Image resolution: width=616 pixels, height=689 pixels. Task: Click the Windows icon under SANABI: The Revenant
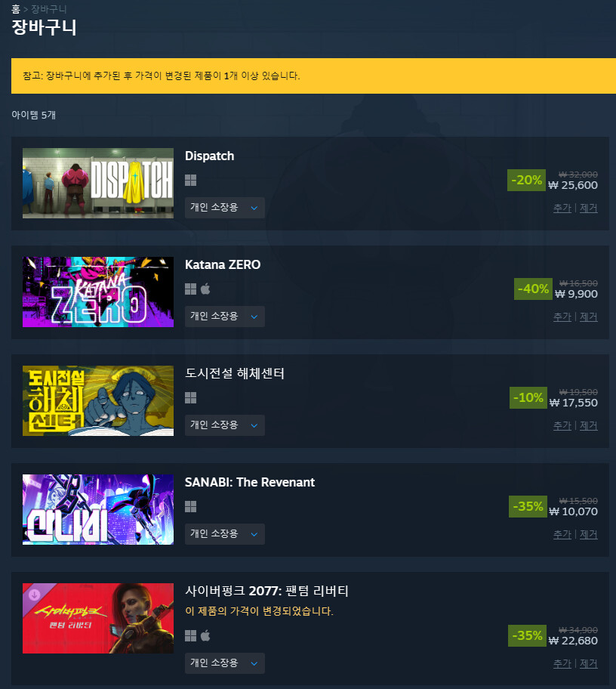pos(190,507)
